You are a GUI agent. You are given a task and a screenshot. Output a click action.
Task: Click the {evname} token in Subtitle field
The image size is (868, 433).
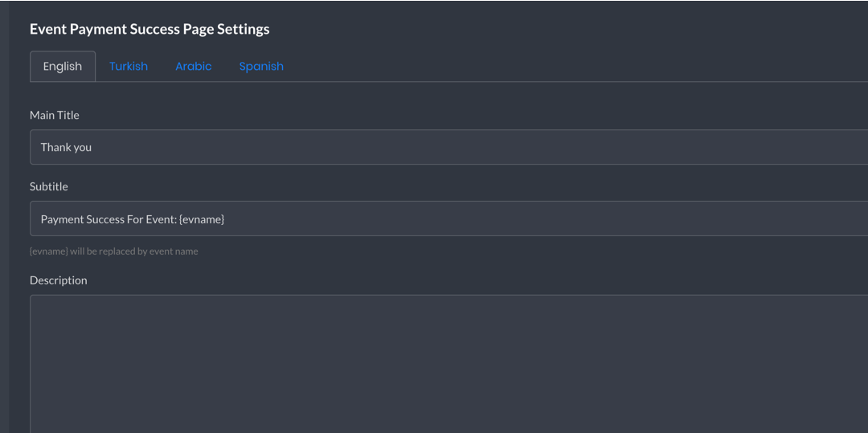pos(202,219)
